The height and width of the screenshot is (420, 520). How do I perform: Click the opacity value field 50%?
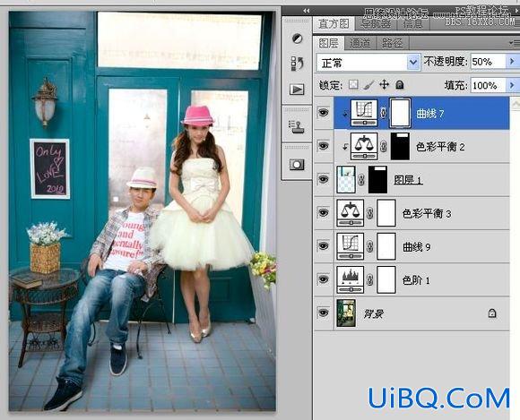click(489, 62)
